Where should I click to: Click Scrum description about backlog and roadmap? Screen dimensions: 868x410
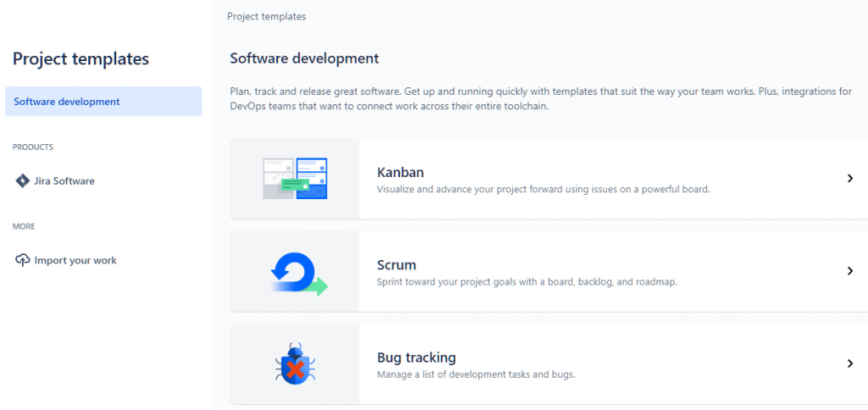click(x=527, y=282)
